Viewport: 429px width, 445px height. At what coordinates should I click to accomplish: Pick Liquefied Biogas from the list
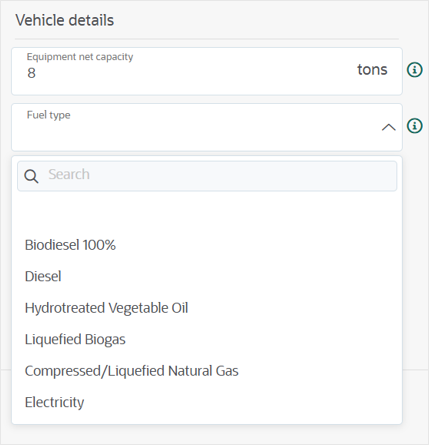click(207, 339)
